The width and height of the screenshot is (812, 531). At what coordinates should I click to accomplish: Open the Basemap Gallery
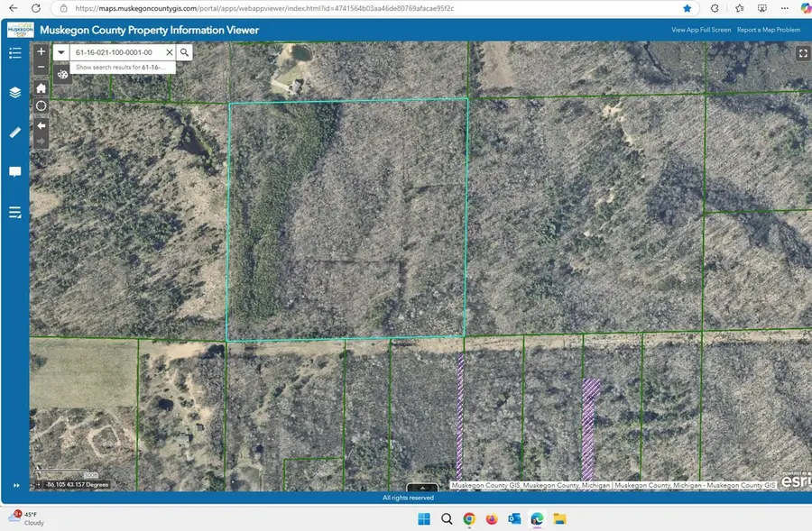(61, 74)
